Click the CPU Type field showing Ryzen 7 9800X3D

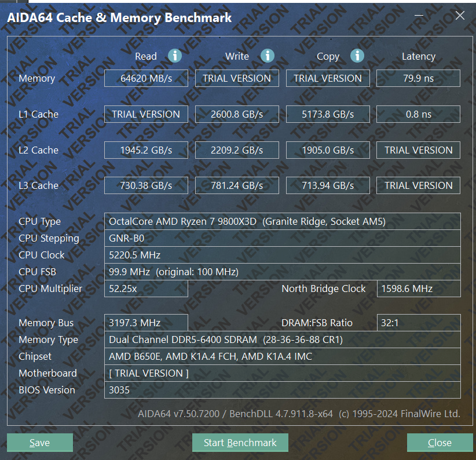point(282,221)
